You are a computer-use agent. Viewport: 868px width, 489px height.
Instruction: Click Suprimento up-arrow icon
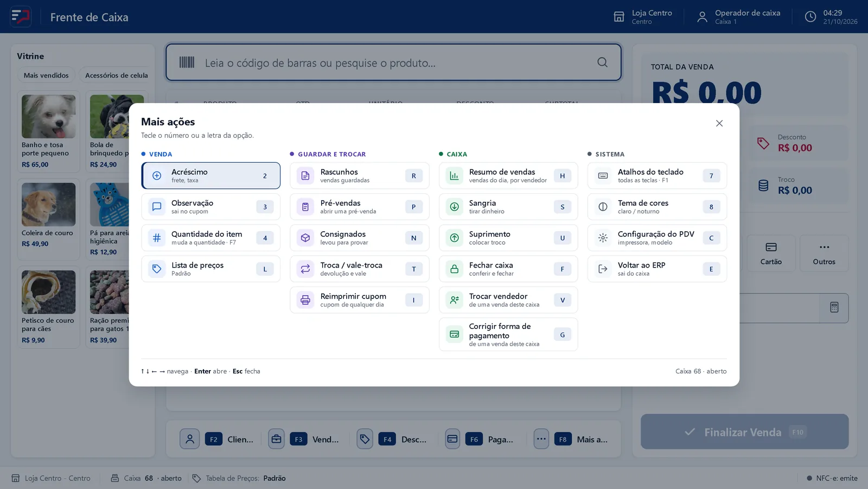coord(454,238)
